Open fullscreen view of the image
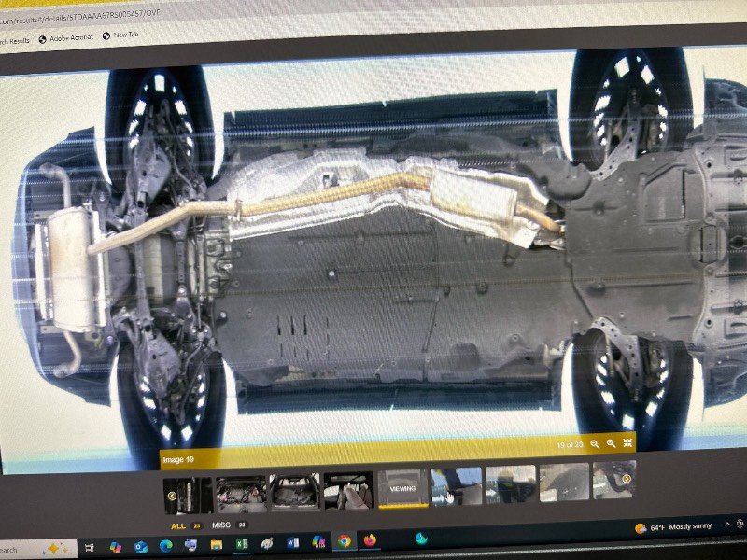 pyautogui.click(x=627, y=443)
